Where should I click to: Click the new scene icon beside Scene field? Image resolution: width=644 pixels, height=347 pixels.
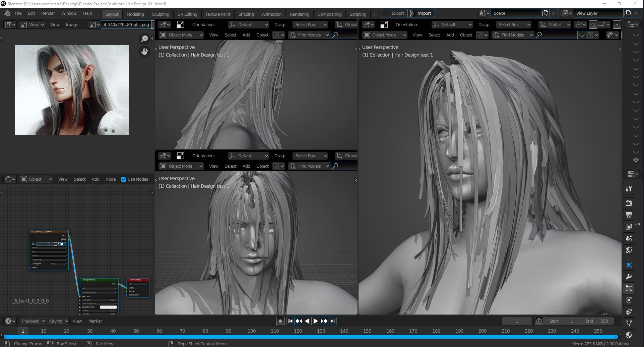[x=545, y=13]
